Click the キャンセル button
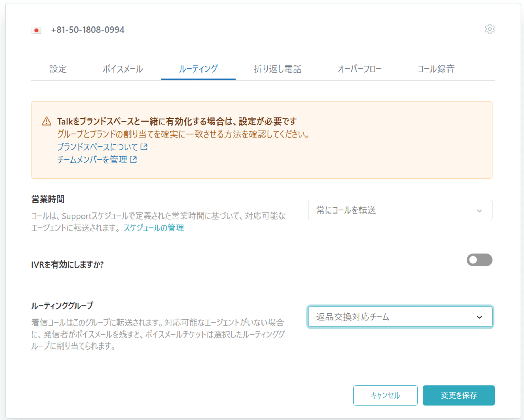The image size is (524, 420). [x=385, y=395]
